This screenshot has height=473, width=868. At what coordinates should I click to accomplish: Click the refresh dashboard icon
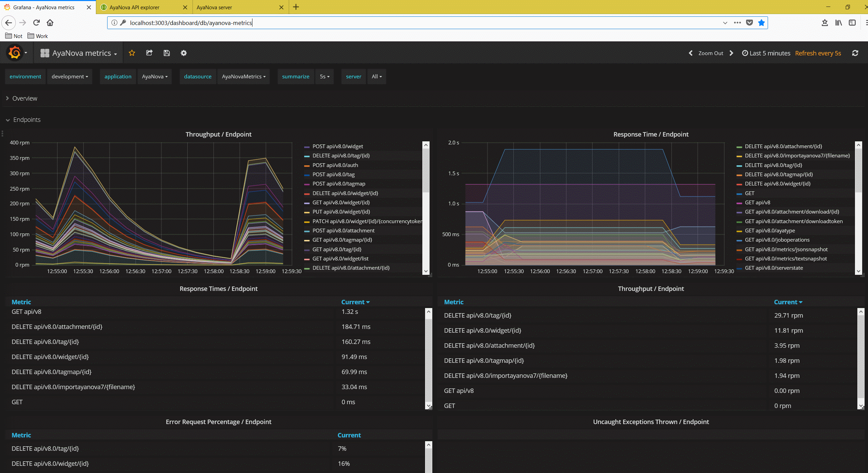[855, 53]
